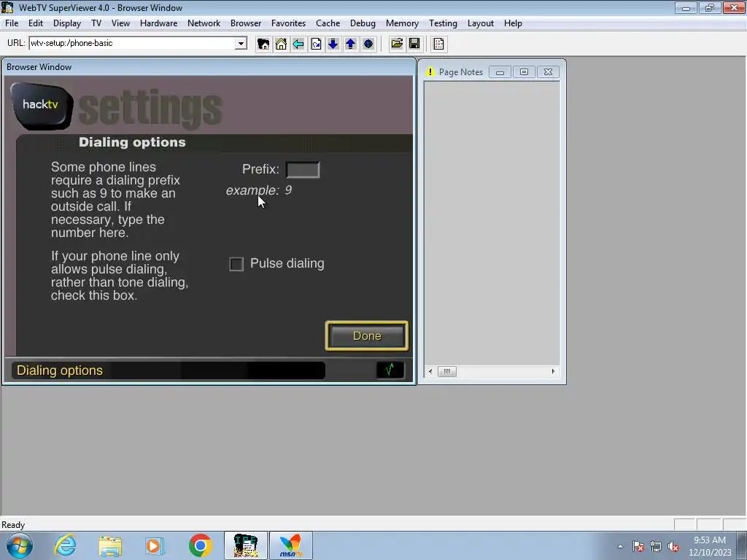Open the View menu

coord(120,23)
